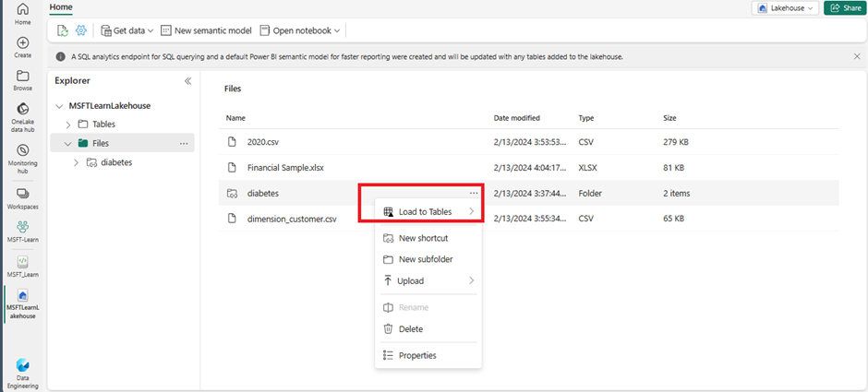Select Load to Tables menu item

[429, 212]
